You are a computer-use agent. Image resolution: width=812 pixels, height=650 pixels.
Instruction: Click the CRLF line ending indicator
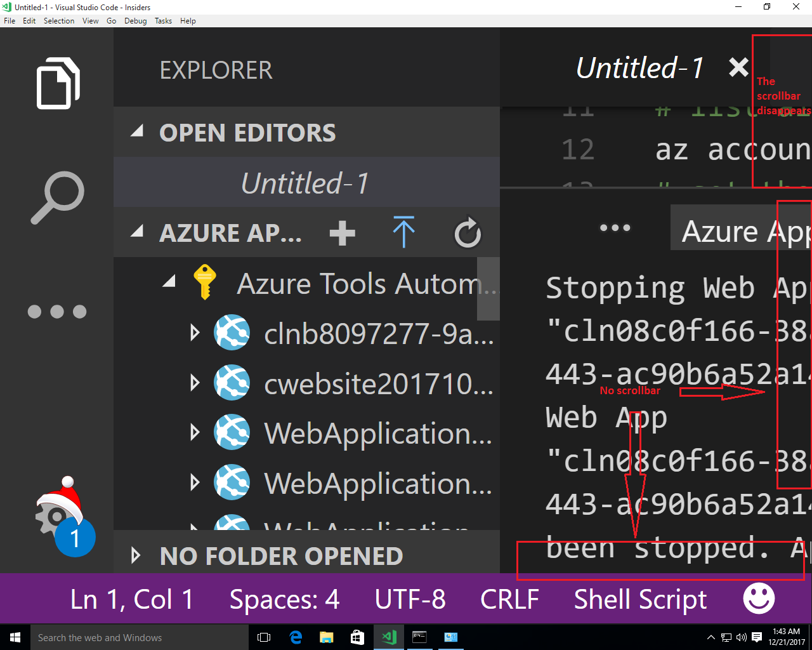[x=509, y=599]
